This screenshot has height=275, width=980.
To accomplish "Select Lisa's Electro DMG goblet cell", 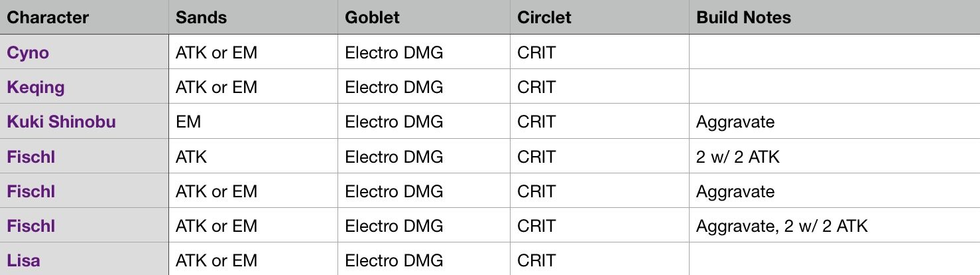I will click(394, 260).
